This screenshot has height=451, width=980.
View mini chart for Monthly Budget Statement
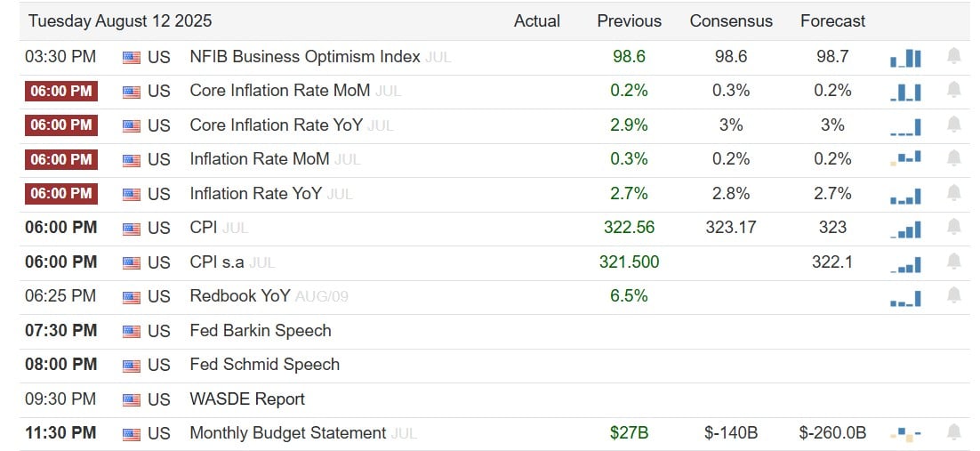(905, 433)
